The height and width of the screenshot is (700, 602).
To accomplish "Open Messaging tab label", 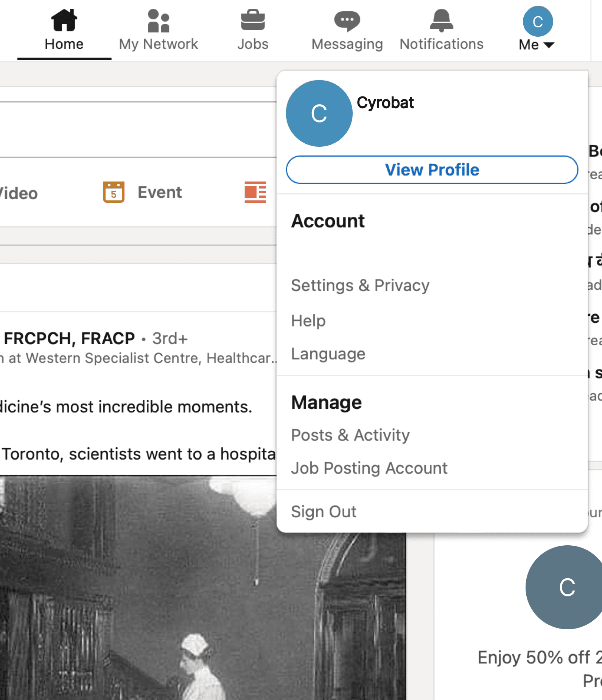I will tap(347, 45).
